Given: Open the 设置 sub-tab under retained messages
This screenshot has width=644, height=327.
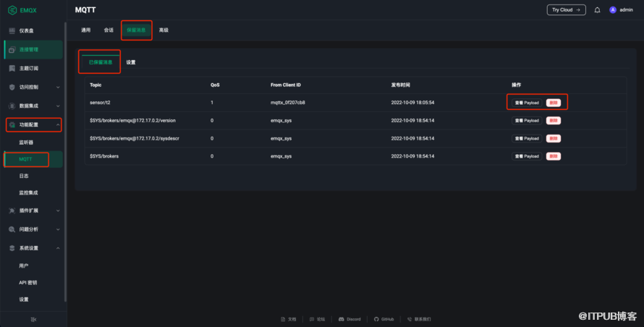Looking at the screenshot, I should 131,62.
